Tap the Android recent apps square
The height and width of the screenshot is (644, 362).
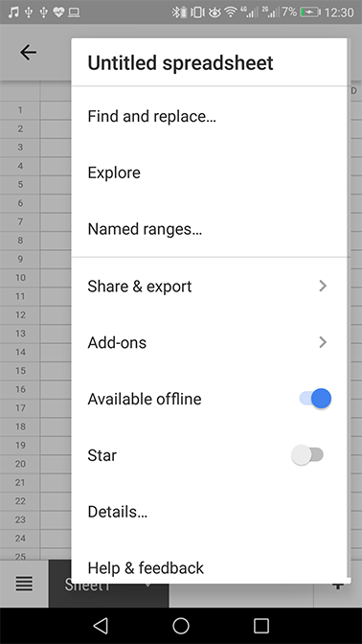click(261, 626)
